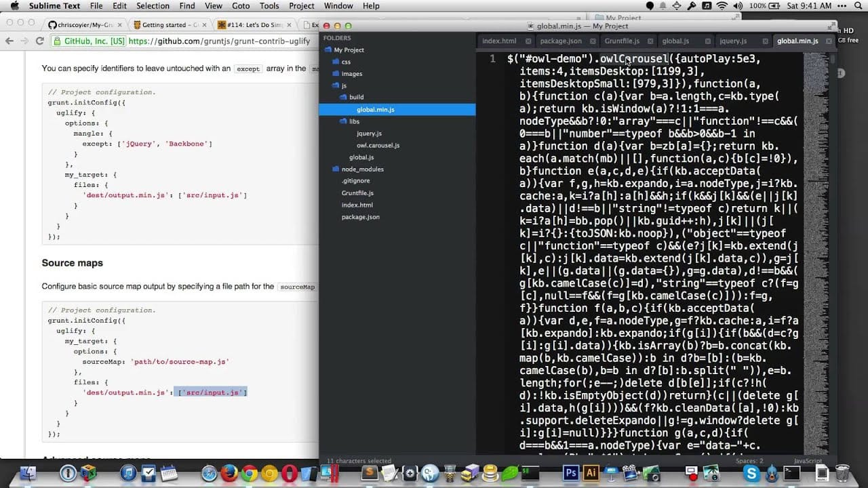Click the Apple menu logo
Image resolution: width=868 pixels, height=488 pixels.
pyautogui.click(x=14, y=6)
